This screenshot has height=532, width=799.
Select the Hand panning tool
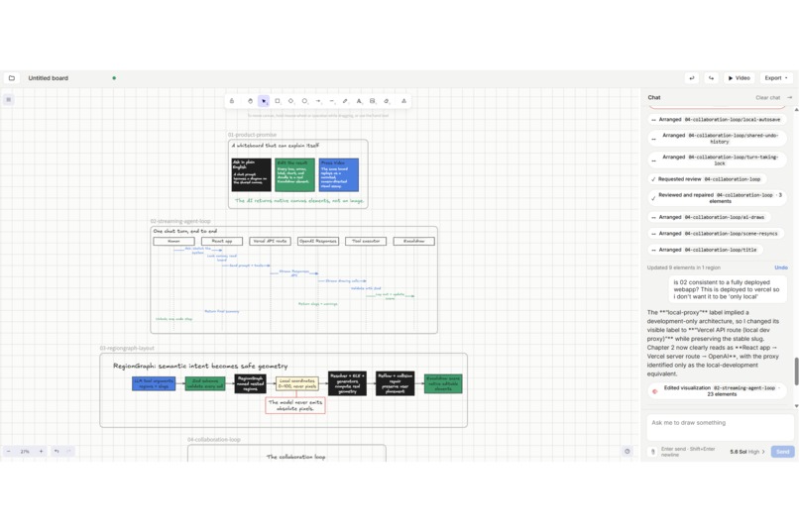click(250, 101)
